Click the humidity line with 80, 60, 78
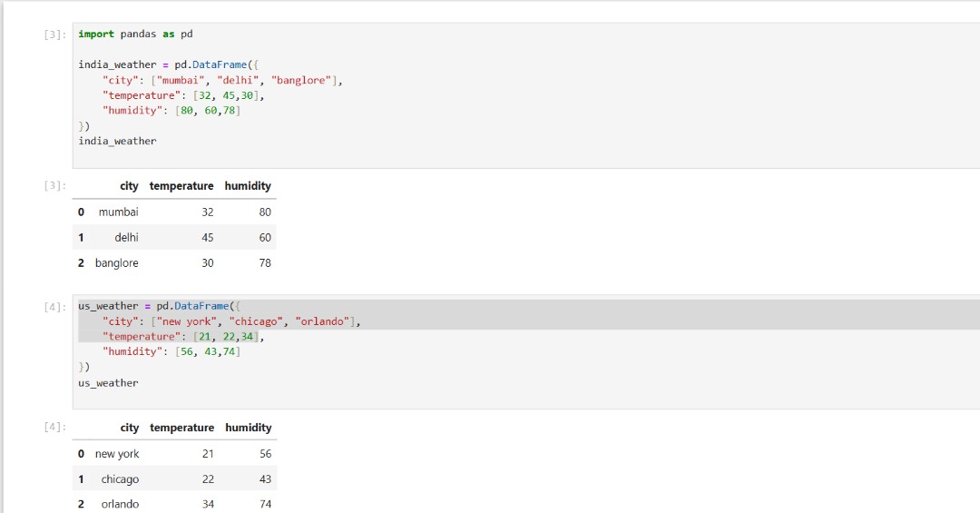980x513 pixels. 171,111
